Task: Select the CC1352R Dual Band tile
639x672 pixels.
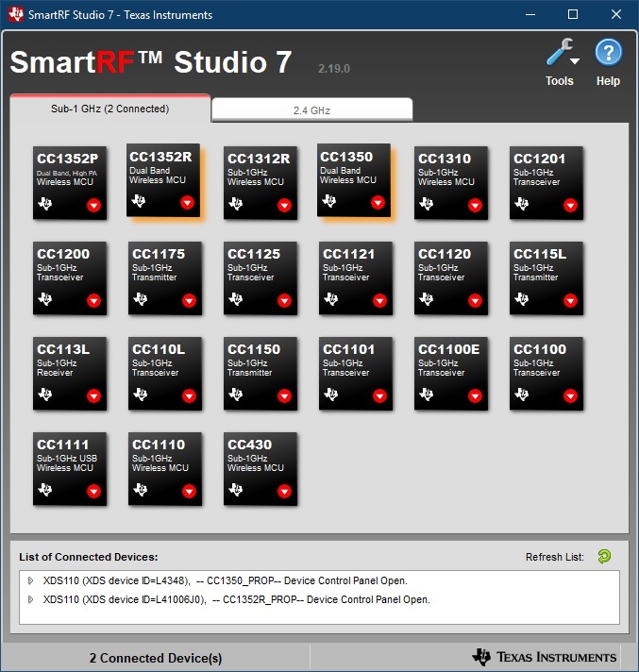Action: click(x=163, y=180)
